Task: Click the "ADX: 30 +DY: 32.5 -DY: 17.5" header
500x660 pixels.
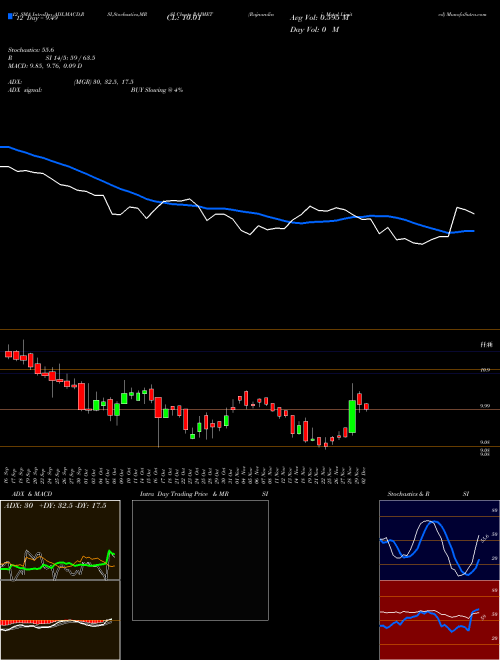Action: [55, 506]
